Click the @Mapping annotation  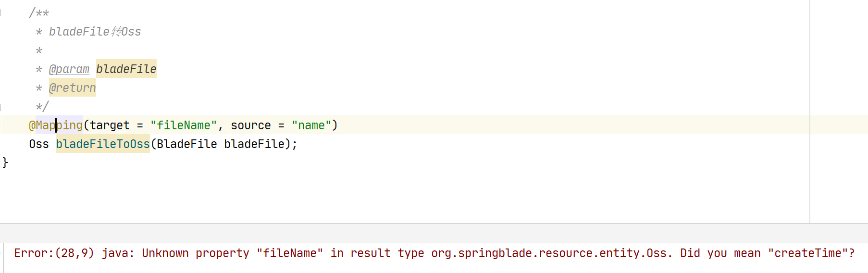pos(56,125)
